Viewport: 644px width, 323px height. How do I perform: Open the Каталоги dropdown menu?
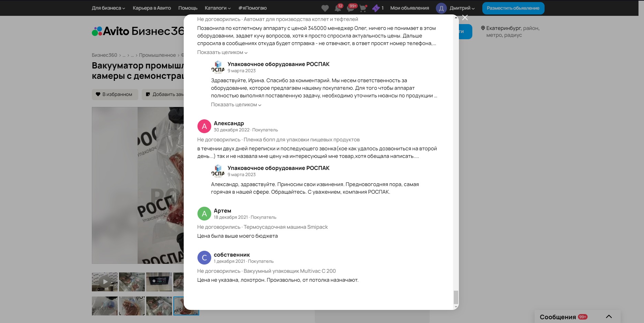[x=218, y=8]
